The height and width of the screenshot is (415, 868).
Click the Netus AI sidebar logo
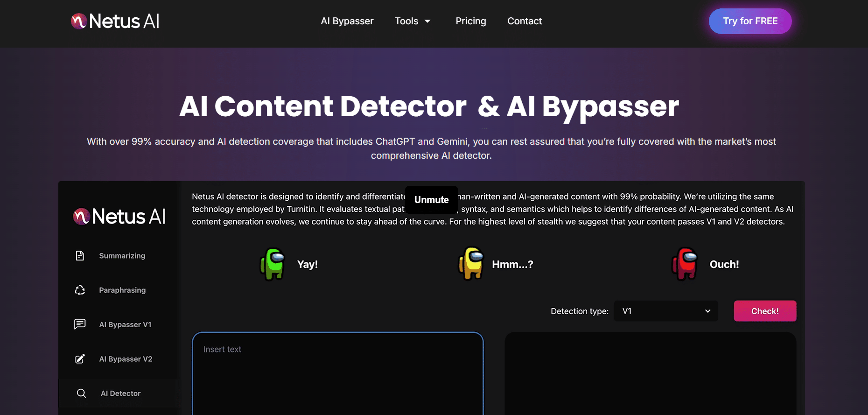pyautogui.click(x=119, y=216)
